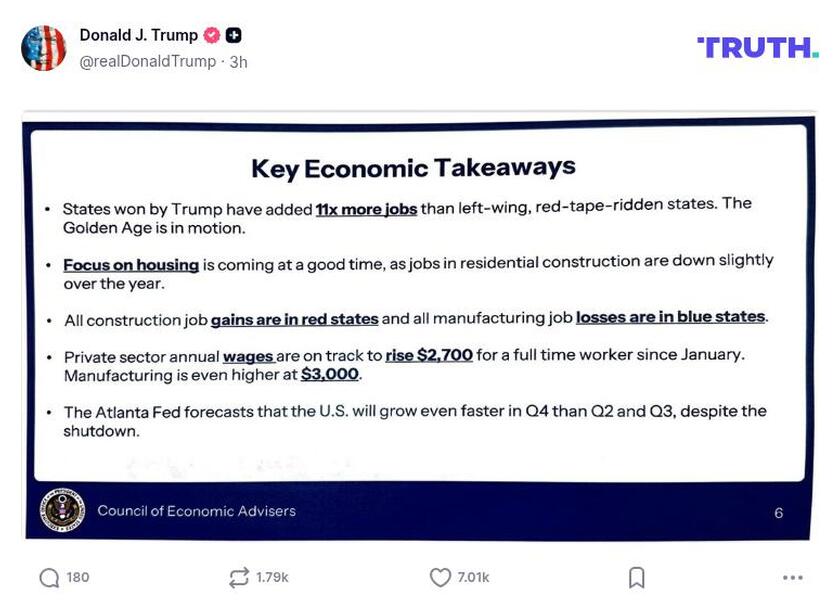Viewport: 840px width, 615px height.
Task: Click the red verified badge
Action: pyautogui.click(x=211, y=36)
